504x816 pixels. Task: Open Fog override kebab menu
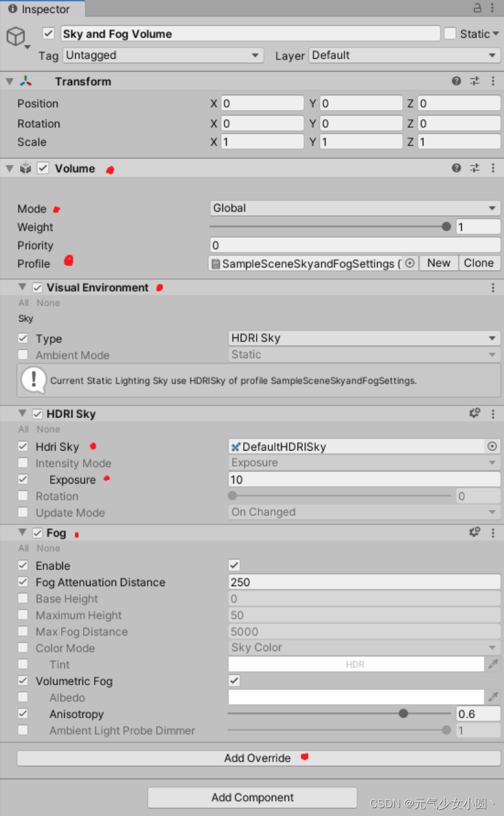(493, 532)
